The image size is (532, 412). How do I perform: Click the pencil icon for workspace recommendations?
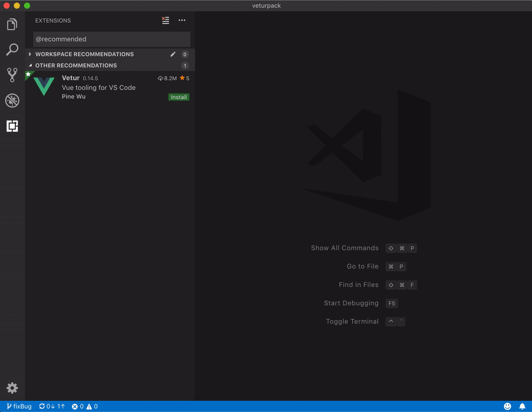click(x=173, y=54)
